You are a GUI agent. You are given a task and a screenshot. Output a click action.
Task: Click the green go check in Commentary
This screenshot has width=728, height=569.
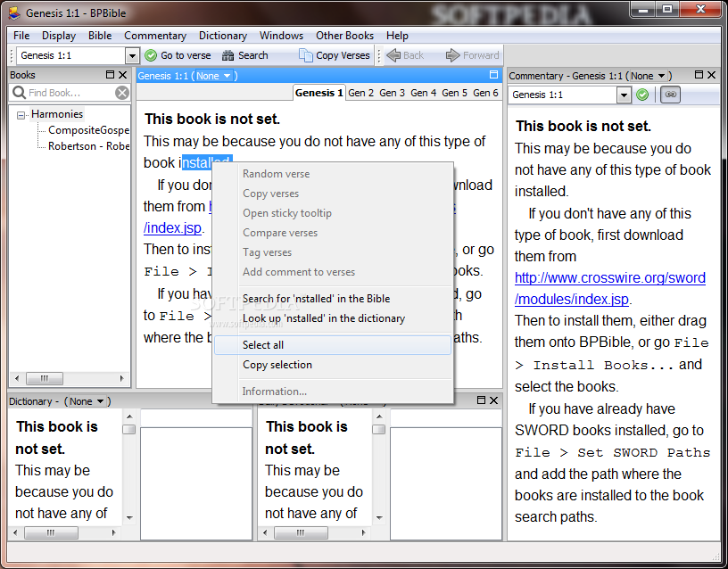(642, 95)
